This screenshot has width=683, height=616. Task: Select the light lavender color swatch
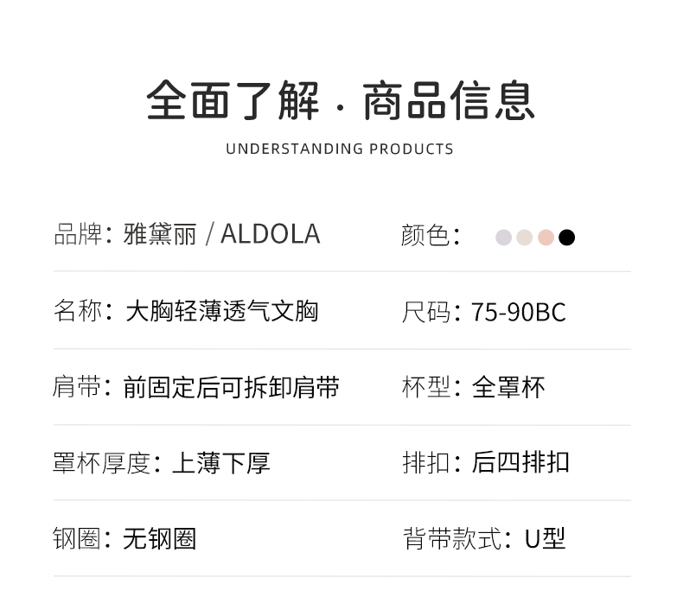coord(504,238)
